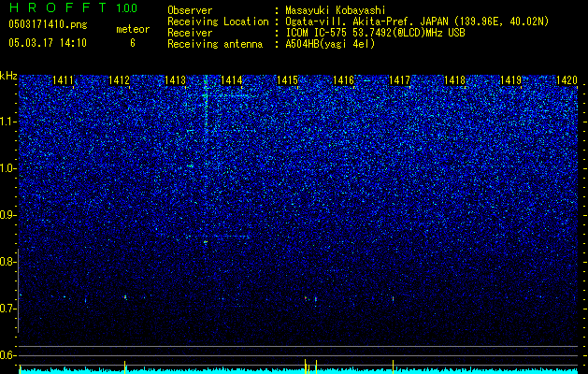Click the 1420 time marker
The height and width of the screenshot is (374, 588).
click(566, 80)
